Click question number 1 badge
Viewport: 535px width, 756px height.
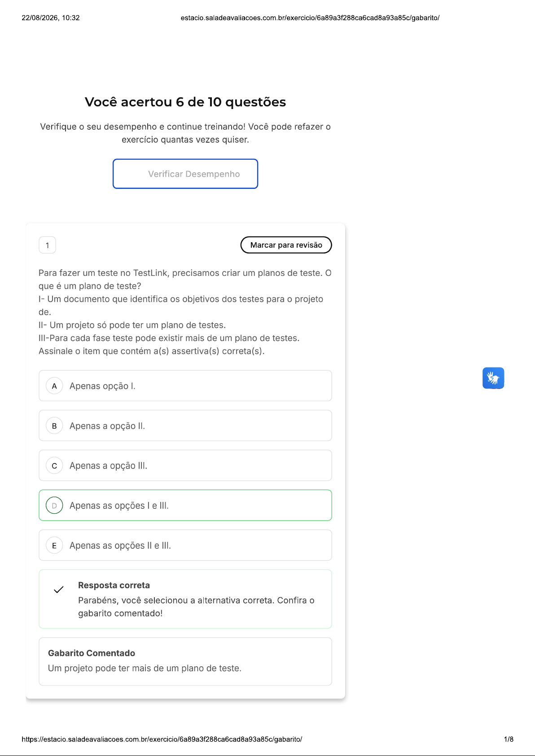(48, 245)
